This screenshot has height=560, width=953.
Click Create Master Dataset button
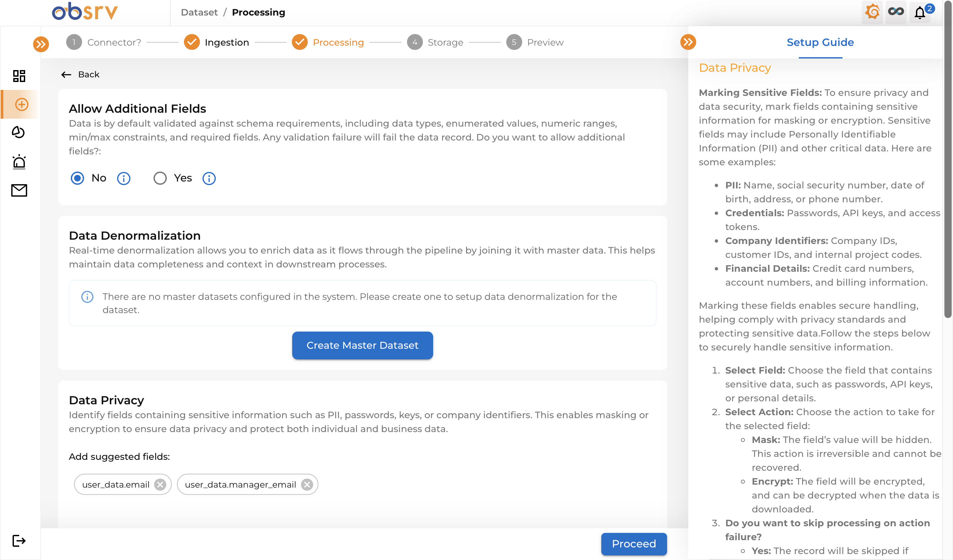pyautogui.click(x=362, y=345)
